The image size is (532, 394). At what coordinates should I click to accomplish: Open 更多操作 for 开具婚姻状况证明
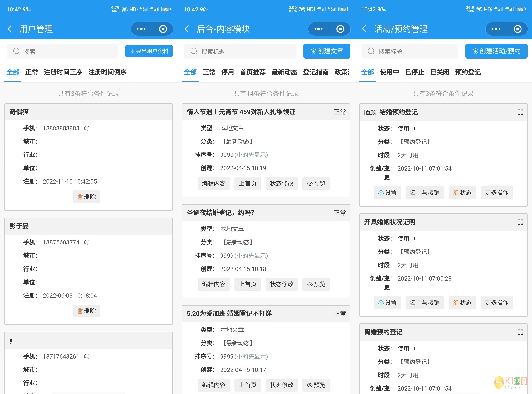497,303
